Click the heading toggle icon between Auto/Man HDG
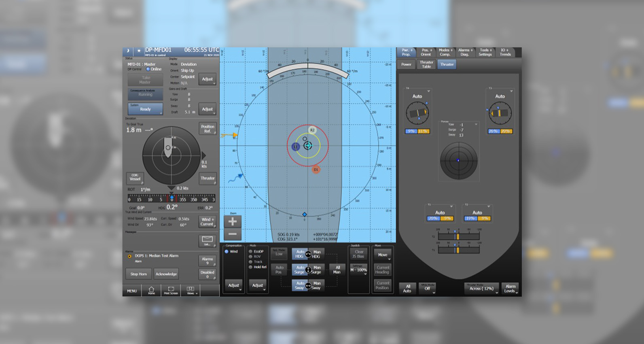644x344 pixels. [308, 254]
